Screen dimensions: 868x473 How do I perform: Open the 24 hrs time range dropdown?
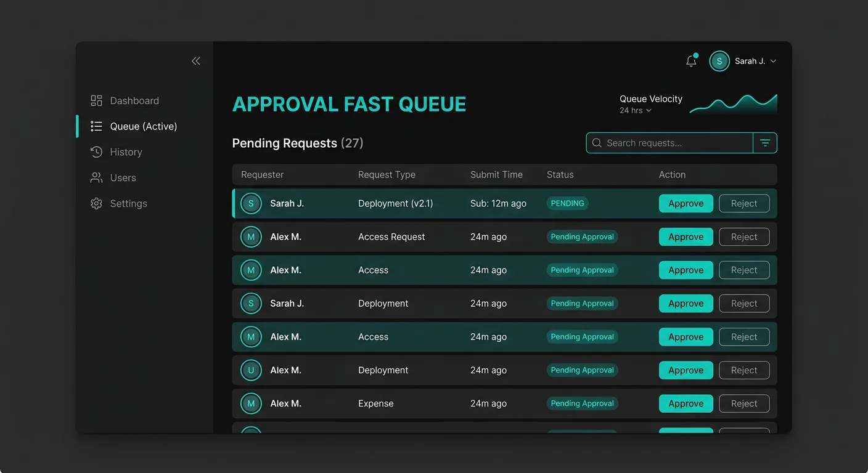click(x=636, y=110)
